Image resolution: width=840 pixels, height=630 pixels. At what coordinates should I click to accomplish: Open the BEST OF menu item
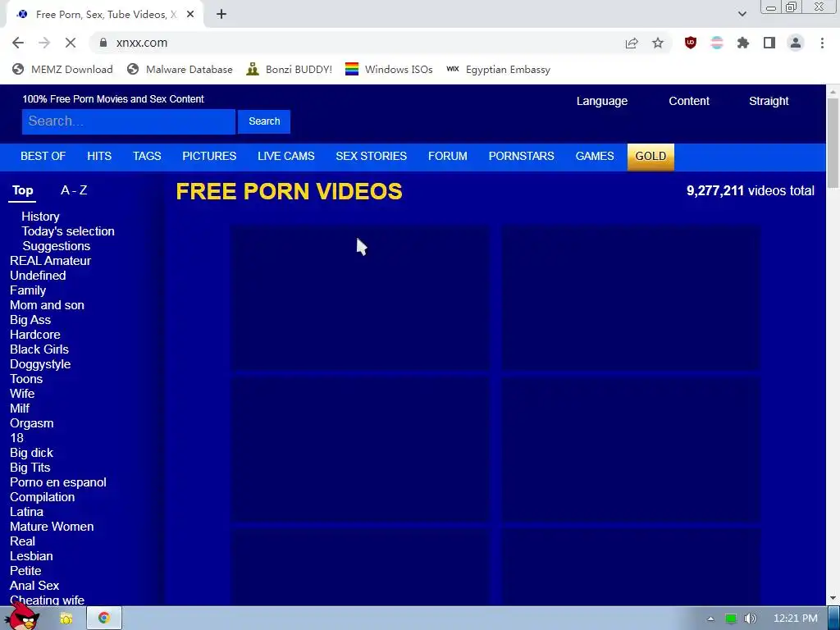43,157
